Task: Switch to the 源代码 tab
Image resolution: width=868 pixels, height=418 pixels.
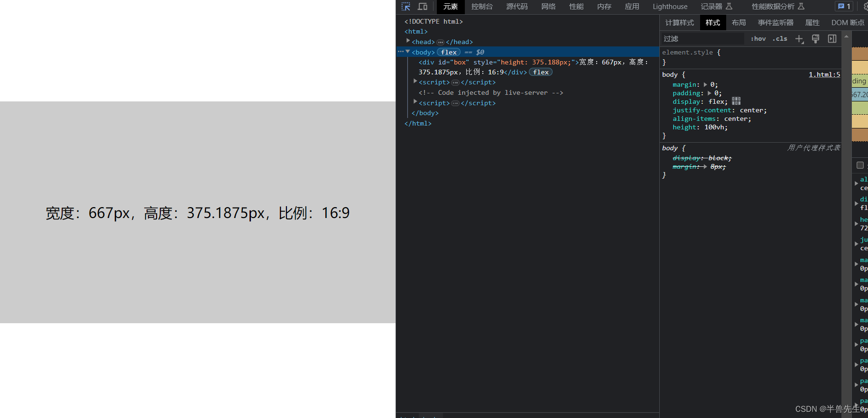Action: [517, 7]
